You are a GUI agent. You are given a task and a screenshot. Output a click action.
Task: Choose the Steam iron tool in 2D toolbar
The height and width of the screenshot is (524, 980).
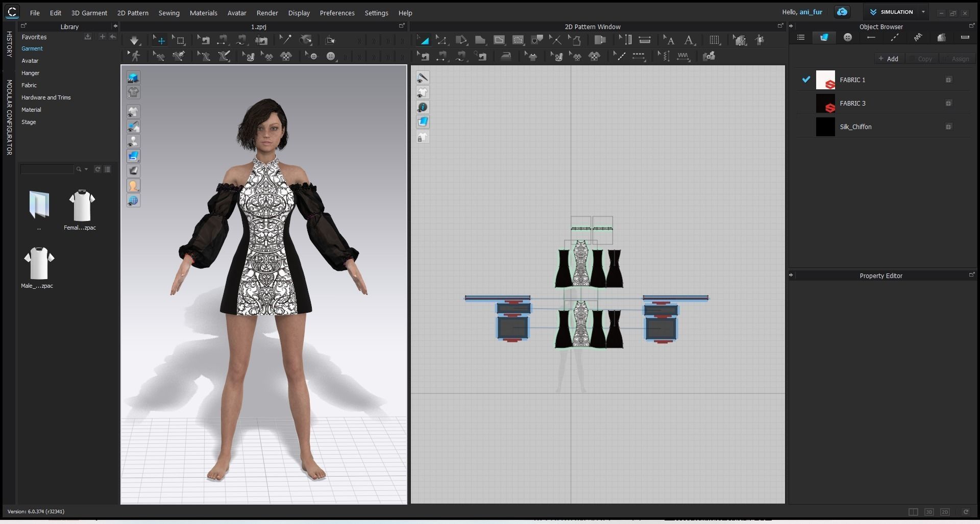[506, 56]
